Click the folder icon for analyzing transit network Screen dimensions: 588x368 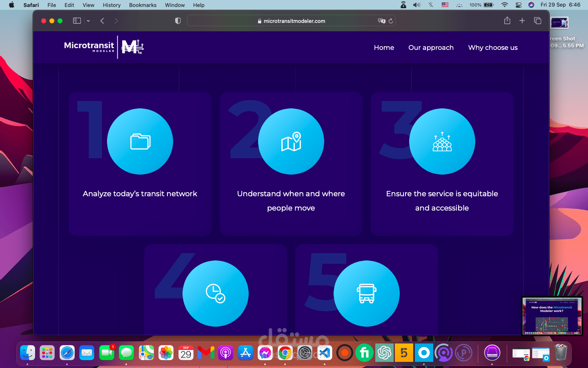[x=140, y=141]
